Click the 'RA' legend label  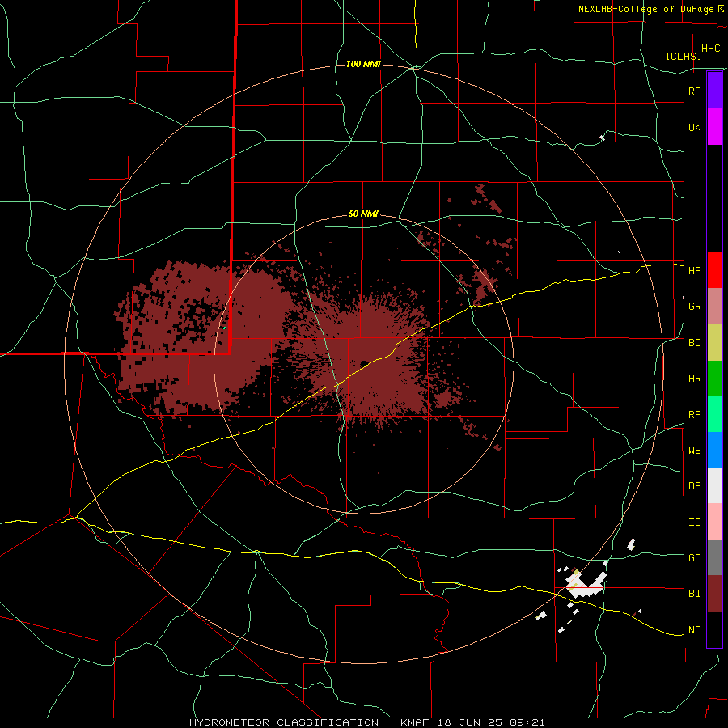tap(694, 415)
